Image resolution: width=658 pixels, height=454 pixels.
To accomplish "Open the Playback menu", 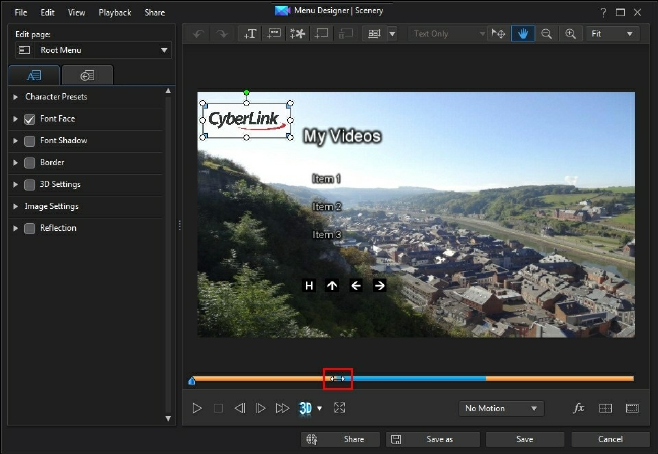I will click(115, 12).
